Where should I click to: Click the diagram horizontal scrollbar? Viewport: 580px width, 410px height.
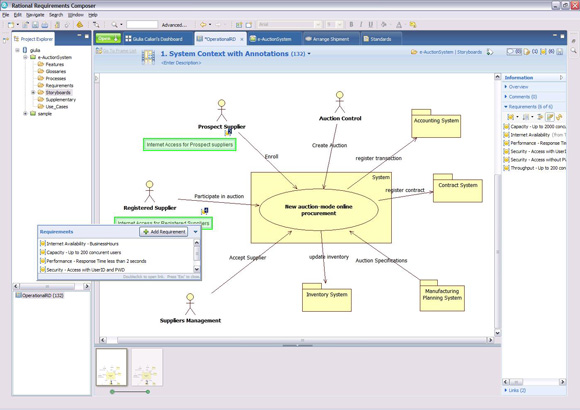(296, 340)
